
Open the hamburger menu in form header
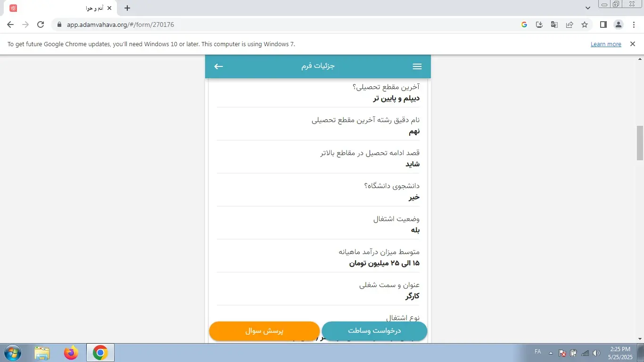(x=417, y=66)
